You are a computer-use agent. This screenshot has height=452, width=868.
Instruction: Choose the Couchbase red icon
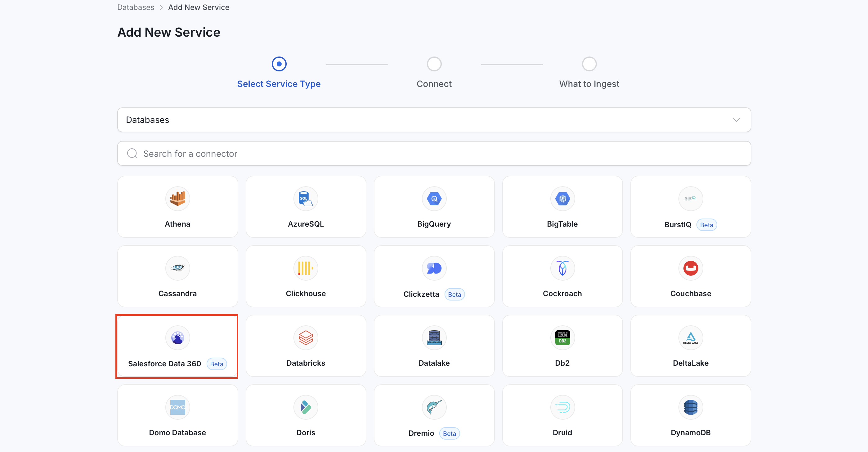coord(691,268)
